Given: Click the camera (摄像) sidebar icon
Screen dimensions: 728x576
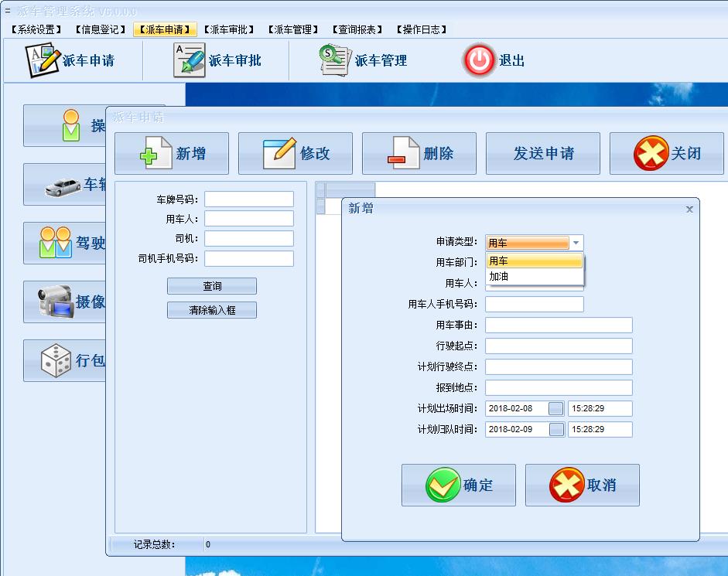Looking at the screenshot, I should click(56, 302).
